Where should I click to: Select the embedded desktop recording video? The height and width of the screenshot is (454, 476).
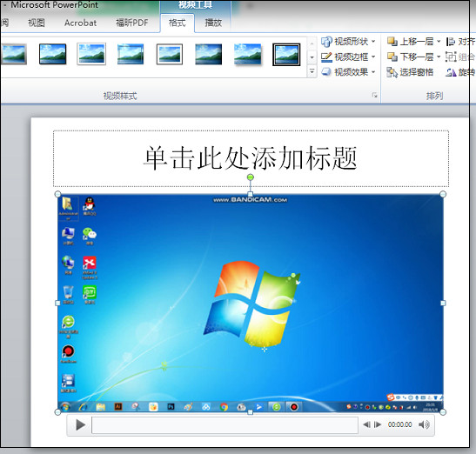[251, 303]
